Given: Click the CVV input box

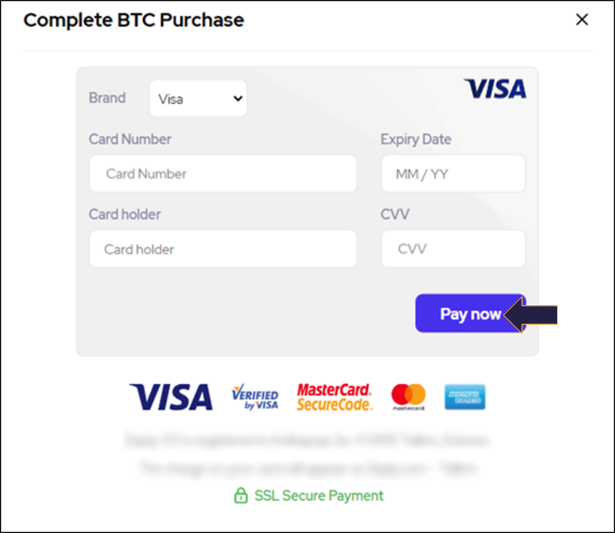Looking at the screenshot, I should coord(452,249).
